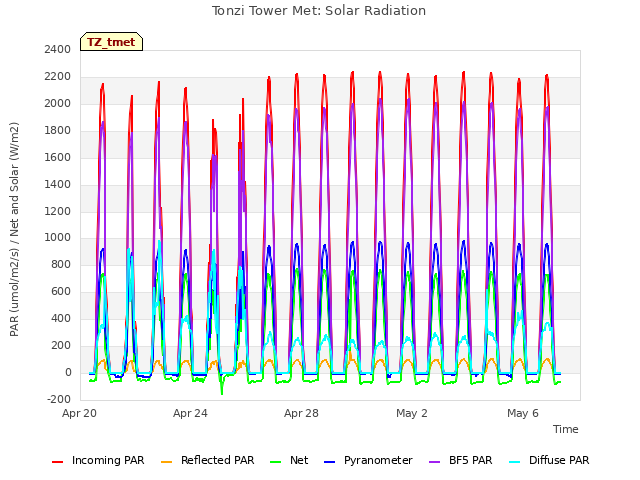Click the 400 y-axis tick label
640x480 pixels.
coord(61,318)
